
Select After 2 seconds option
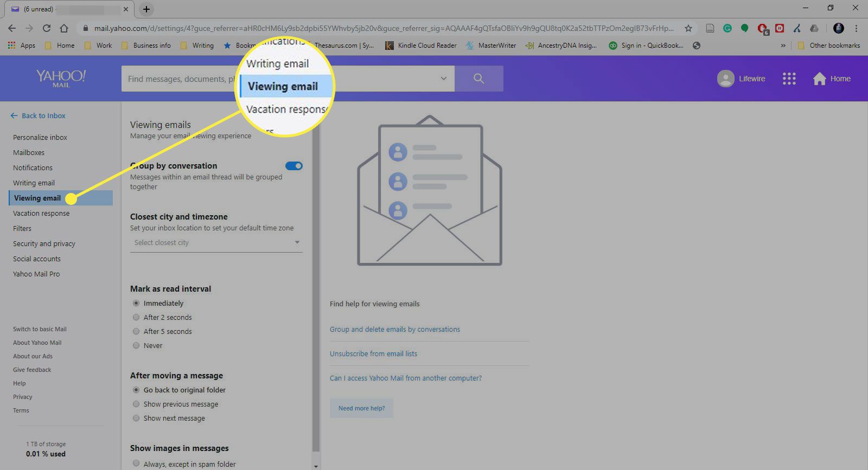click(x=136, y=317)
